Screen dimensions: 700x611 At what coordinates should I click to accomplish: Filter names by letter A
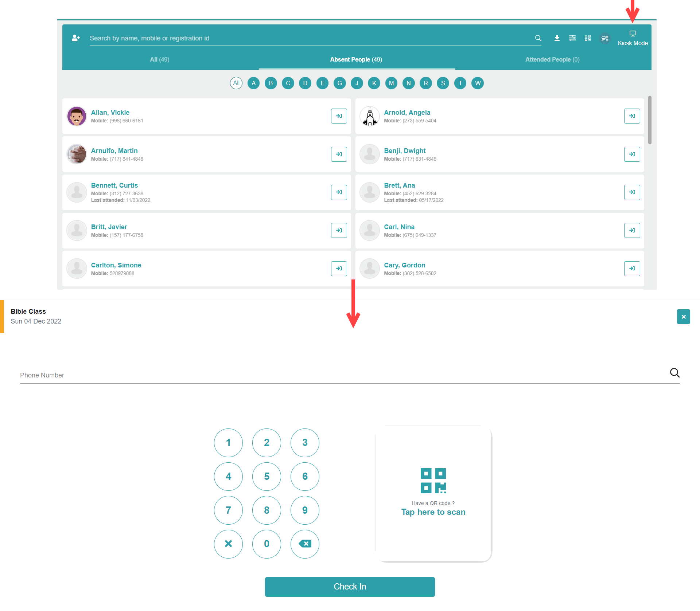click(x=253, y=83)
